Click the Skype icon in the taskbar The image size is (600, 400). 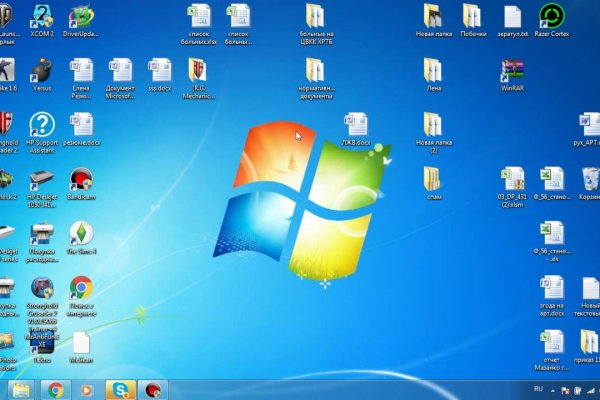122,389
